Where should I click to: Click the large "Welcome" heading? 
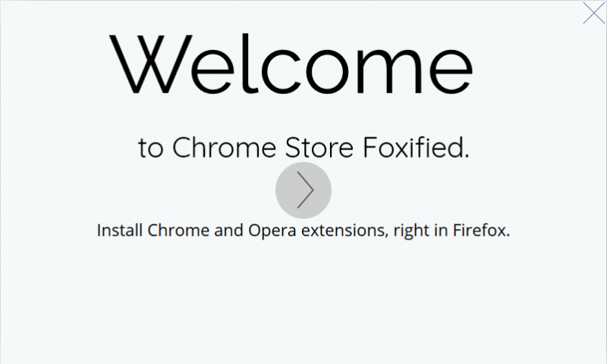point(292,64)
